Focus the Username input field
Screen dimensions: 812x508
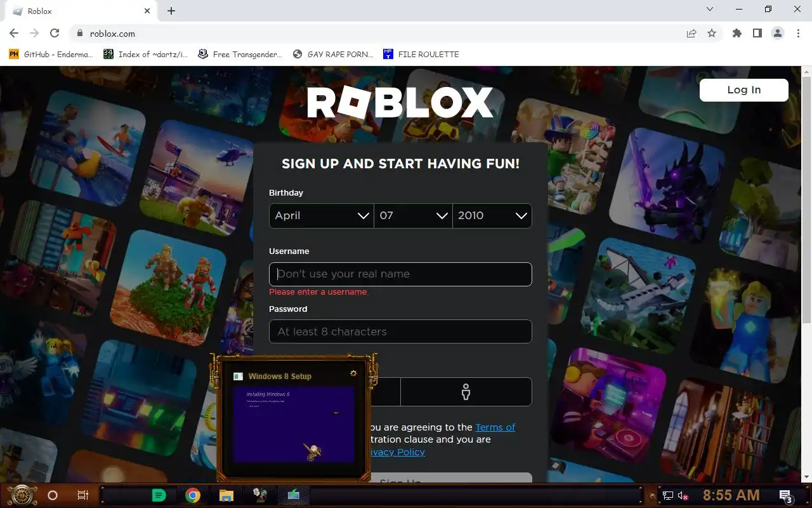[400, 274]
